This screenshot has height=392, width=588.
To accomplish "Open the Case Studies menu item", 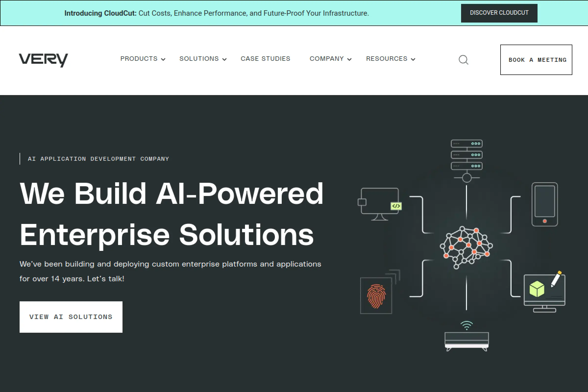I will [265, 59].
